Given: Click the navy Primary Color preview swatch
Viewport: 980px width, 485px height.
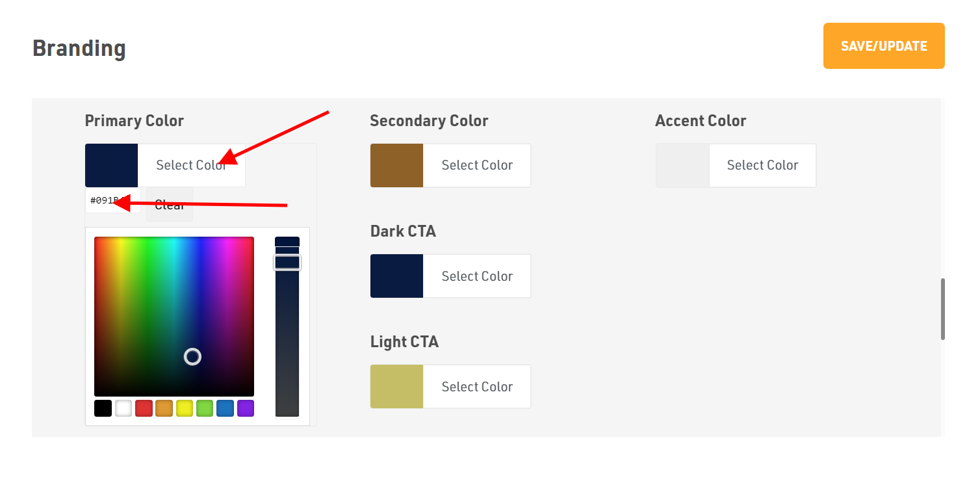Looking at the screenshot, I should 112,165.
